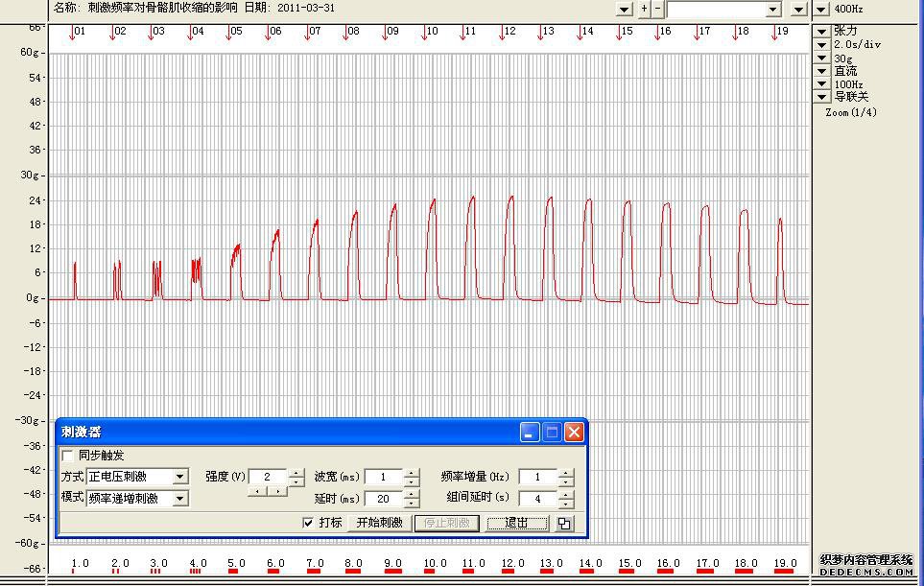Click the plus button in top toolbar

644,9
